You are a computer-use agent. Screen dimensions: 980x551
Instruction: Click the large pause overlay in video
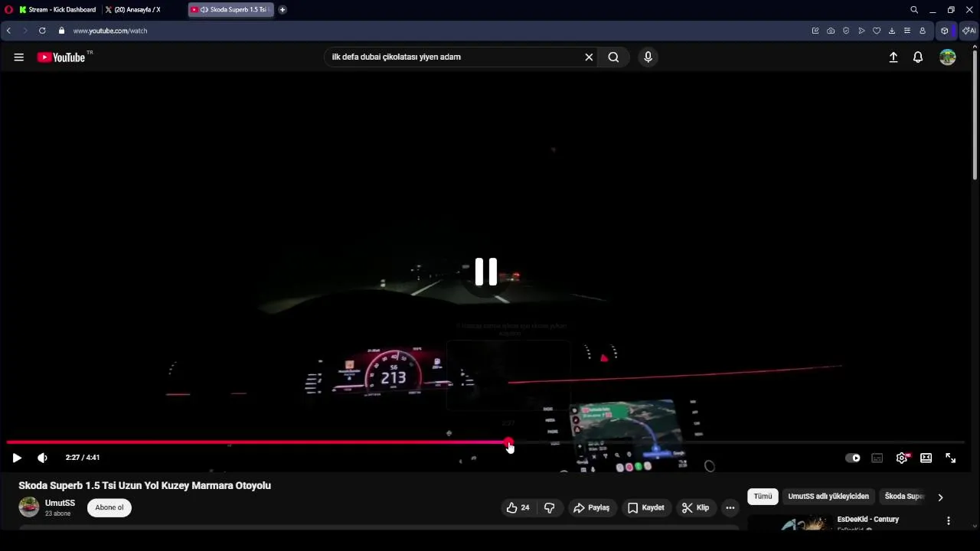(486, 272)
